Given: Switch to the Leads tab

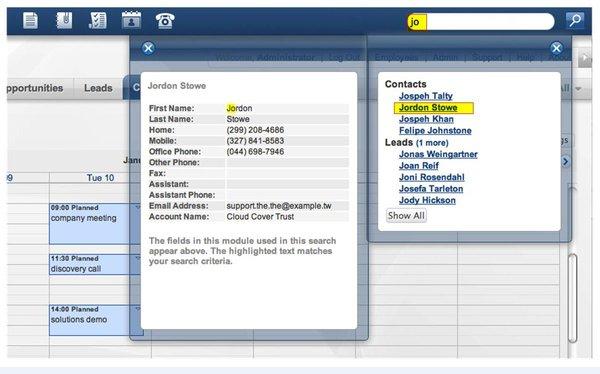Looking at the screenshot, I should [x=98, y=88].
